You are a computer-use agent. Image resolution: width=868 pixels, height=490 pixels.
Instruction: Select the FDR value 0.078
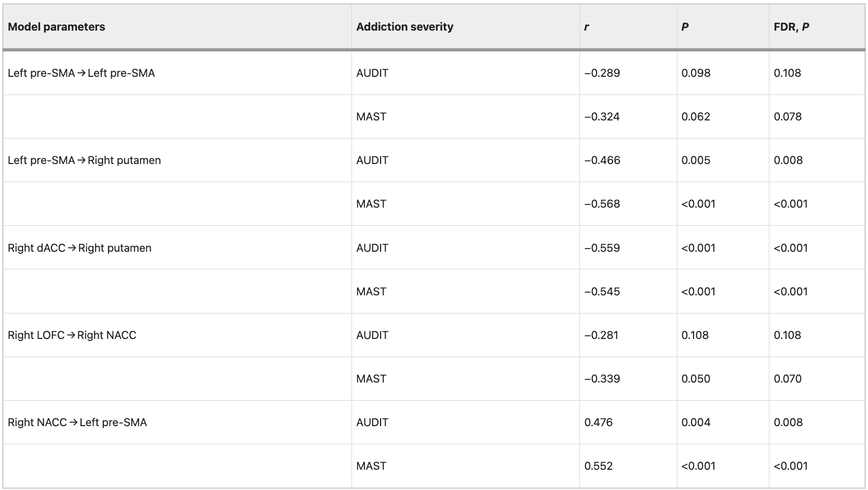[788, 117]
